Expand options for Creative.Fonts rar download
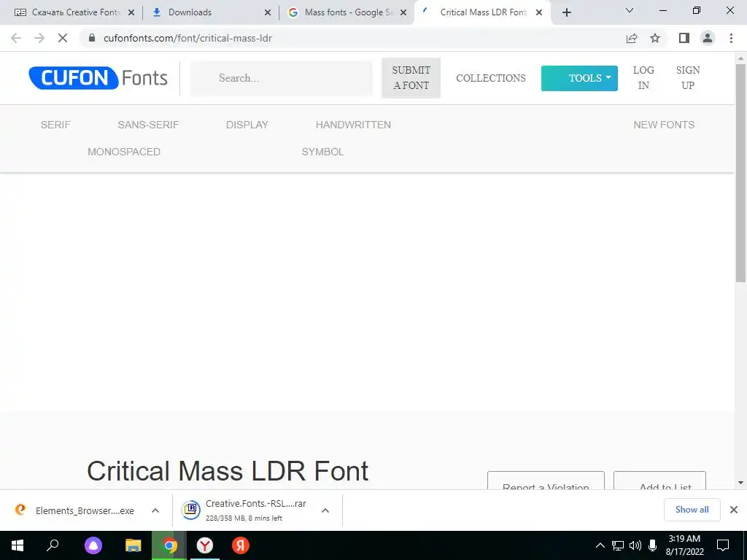The width and height of the screenshot is (747, 560). click(x=325, y=510)
